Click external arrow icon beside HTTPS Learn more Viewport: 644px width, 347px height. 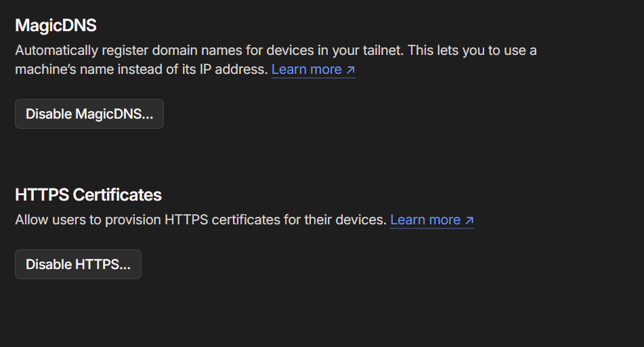point(469,220)
